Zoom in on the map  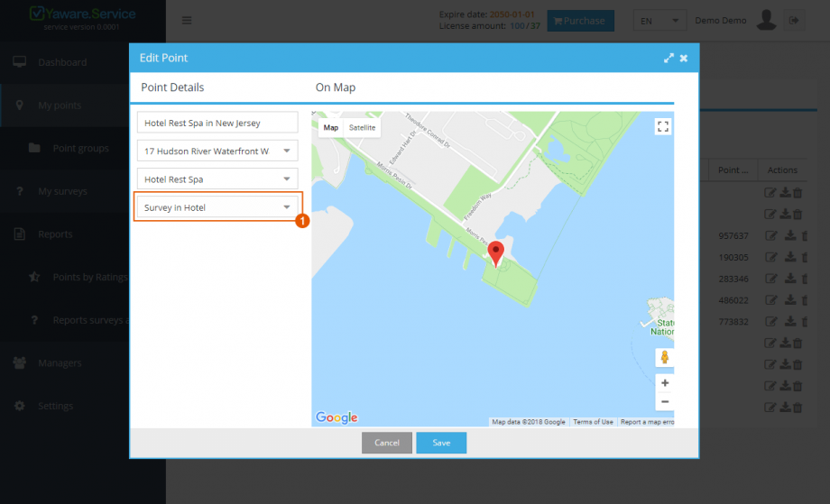click(665, 383)
